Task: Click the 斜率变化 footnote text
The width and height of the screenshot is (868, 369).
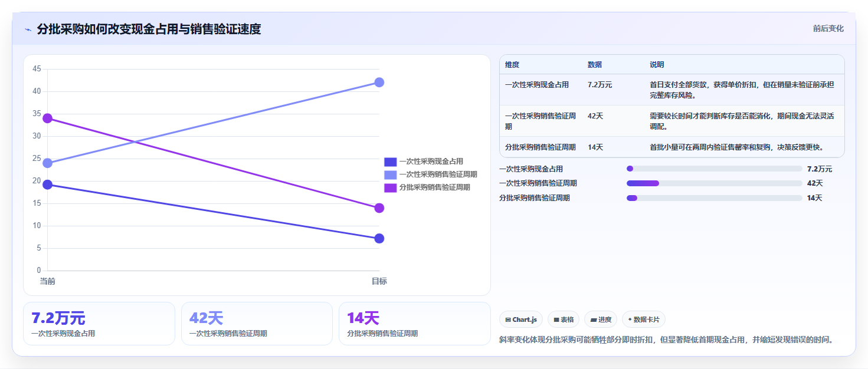Action: (x=666, y=340)
